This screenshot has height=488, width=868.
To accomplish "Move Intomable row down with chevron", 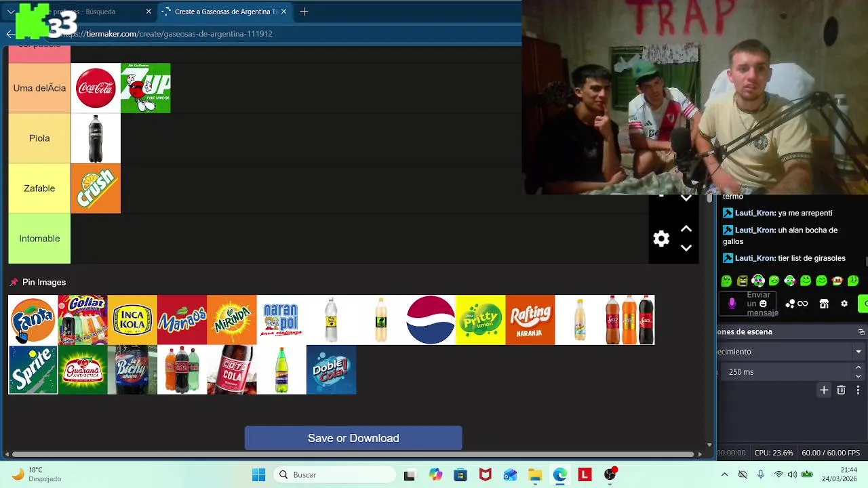I will (x=686, y=248).
